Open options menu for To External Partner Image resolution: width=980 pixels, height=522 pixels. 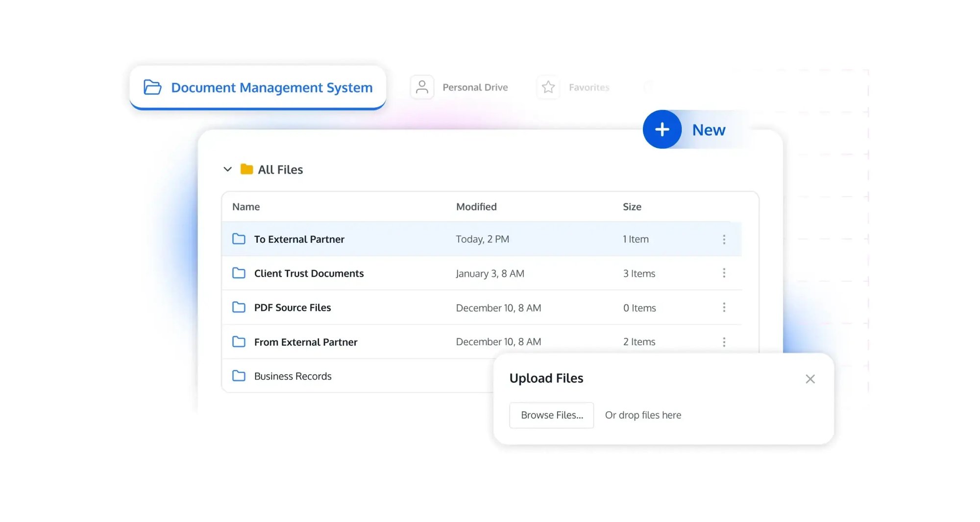724,239
